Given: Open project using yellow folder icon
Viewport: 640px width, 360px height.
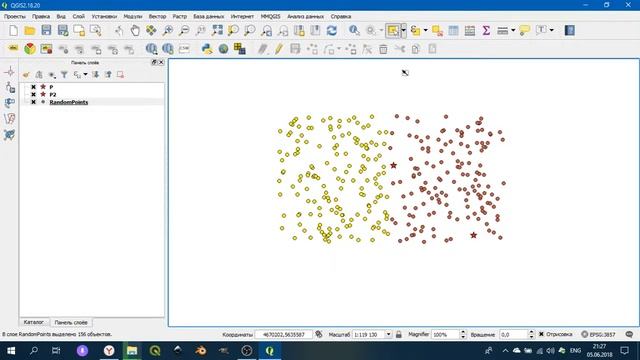Looking at the screenshot, I should (29, 31).
